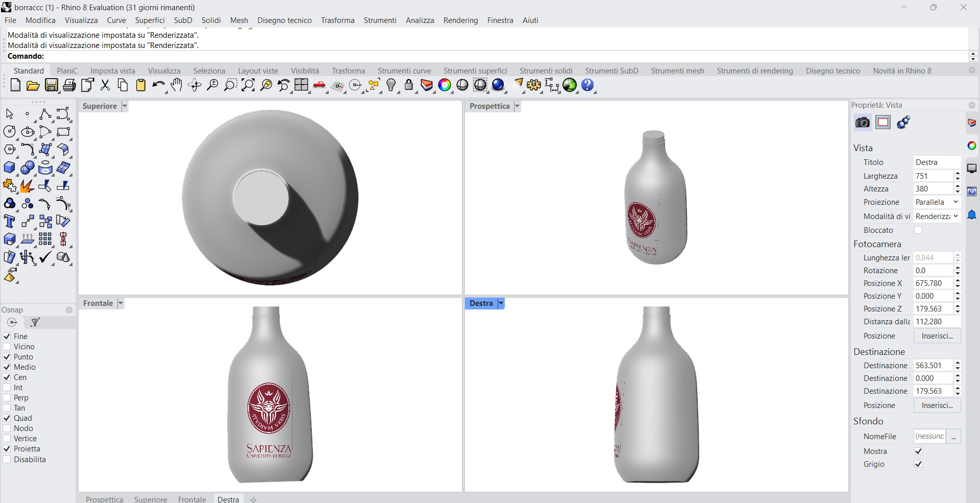Uncheck the Quad osnap option
The width and height of the screenshot is (980, 503).
[x=7, y=418]
